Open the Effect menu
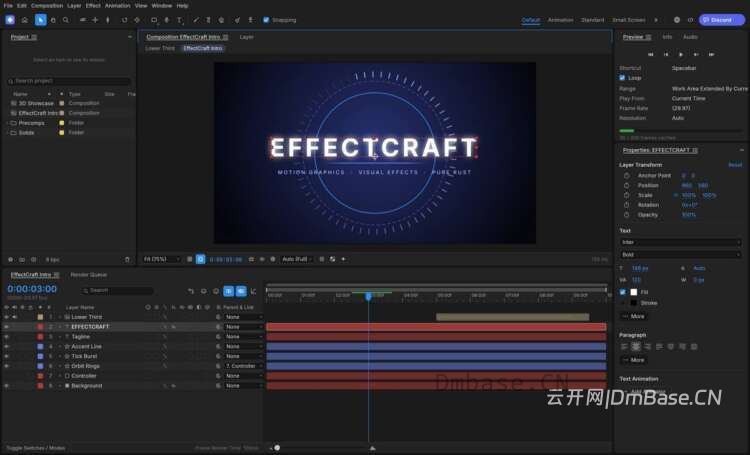750x455 pixels. coord(93,6)
